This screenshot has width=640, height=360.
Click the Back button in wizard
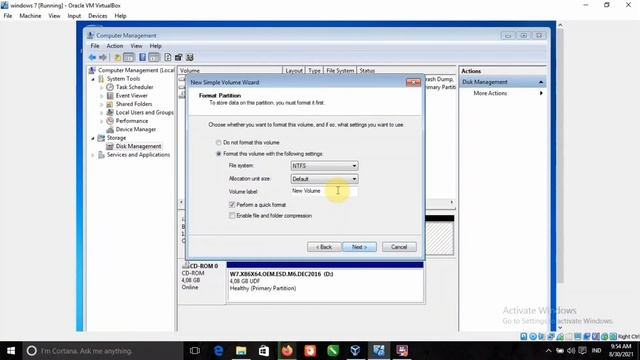[x=324, y=247]
